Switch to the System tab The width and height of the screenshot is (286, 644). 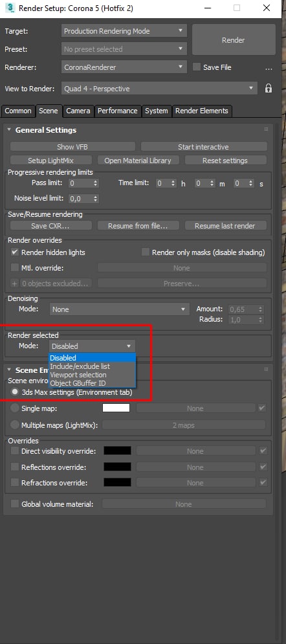click(x=157, y=111)
